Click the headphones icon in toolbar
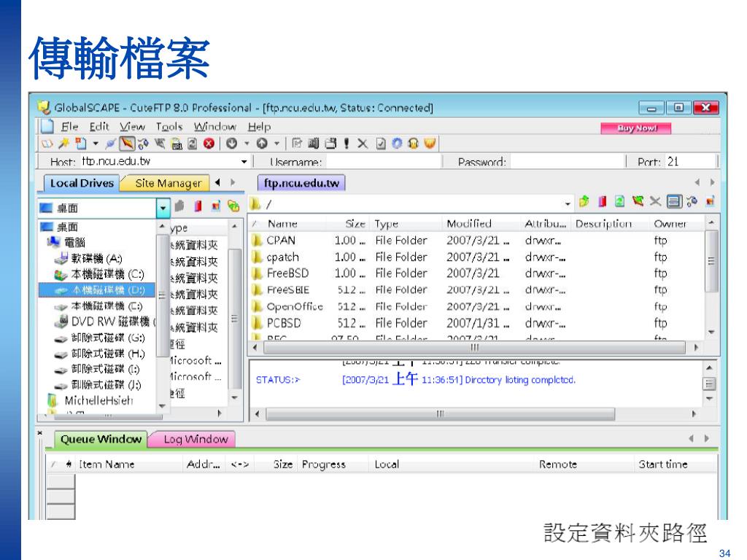This screenshot has width=747, height=560. tap(413, 144)
